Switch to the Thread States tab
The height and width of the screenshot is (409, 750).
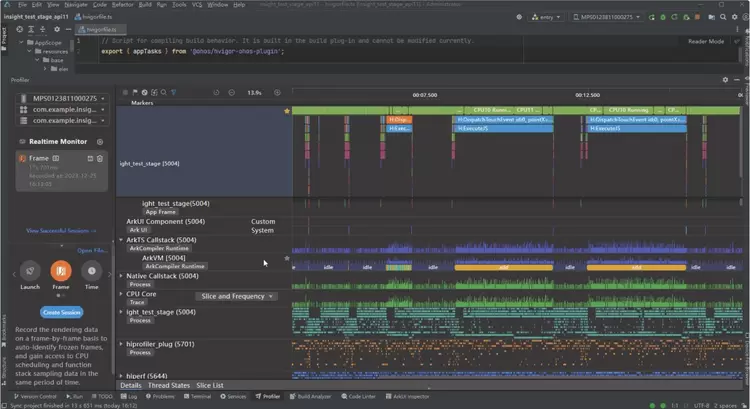point(168,385)
